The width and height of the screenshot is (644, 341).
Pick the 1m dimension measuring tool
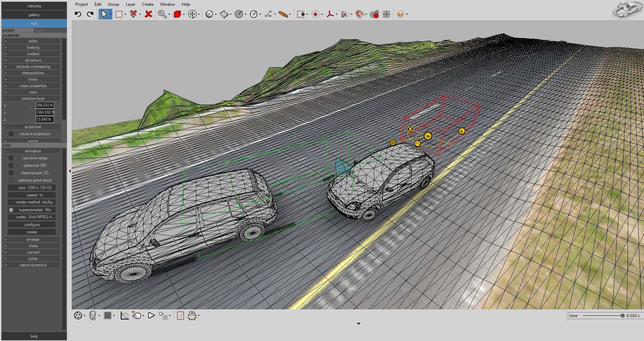pyautogui.click(x=269, y=14)
